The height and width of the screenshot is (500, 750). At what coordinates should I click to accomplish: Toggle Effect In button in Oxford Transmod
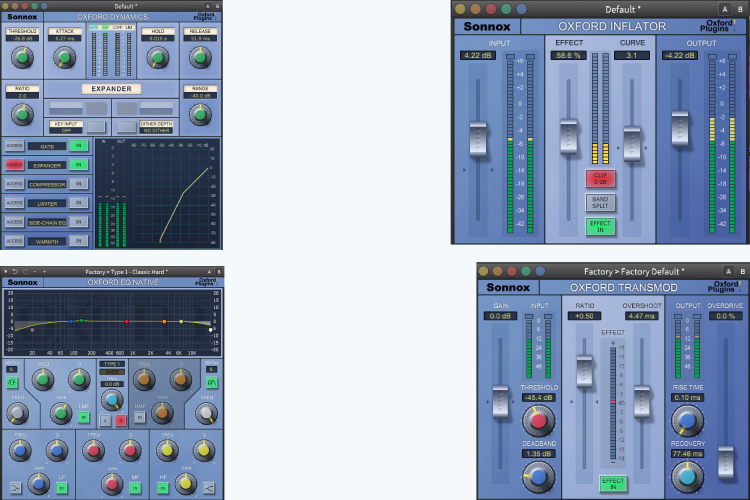pyautogui.click(x=613, y=484)
